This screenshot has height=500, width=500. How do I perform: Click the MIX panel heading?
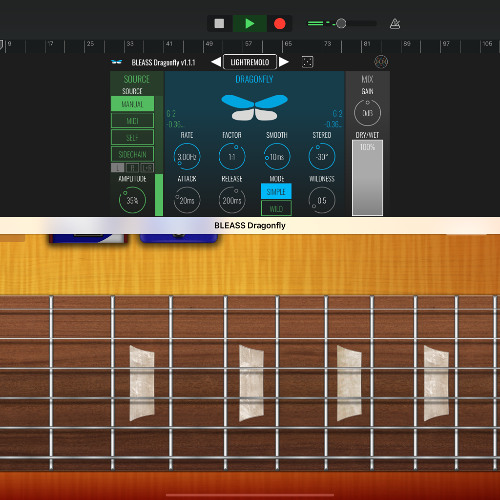[x=367, y=79]
